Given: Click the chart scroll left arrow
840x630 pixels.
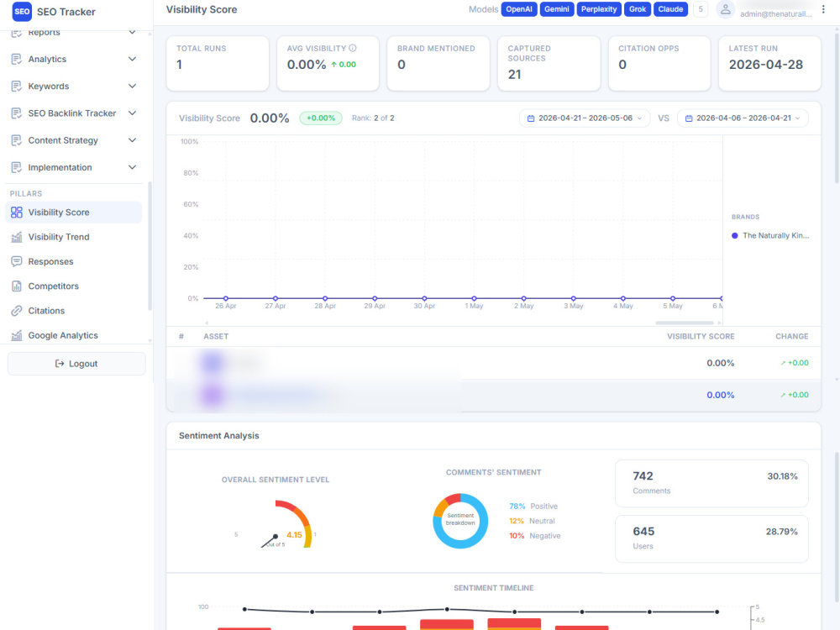Looking at the screenshot, I should point(207,323).
